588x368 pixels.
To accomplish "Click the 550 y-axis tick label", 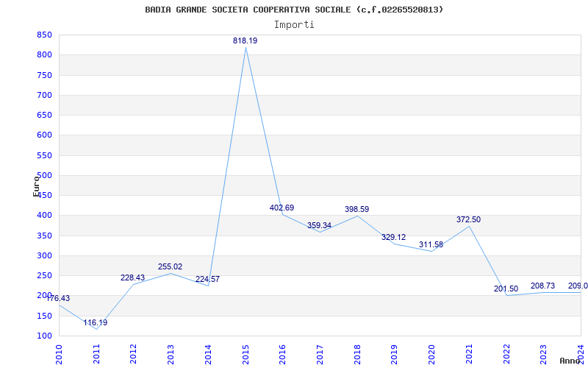I will 44,155.
